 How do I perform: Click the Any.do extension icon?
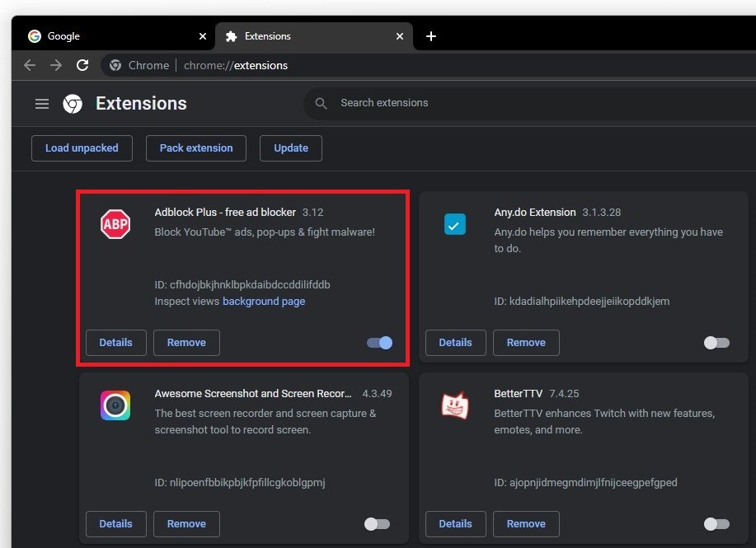click(454, 223)
